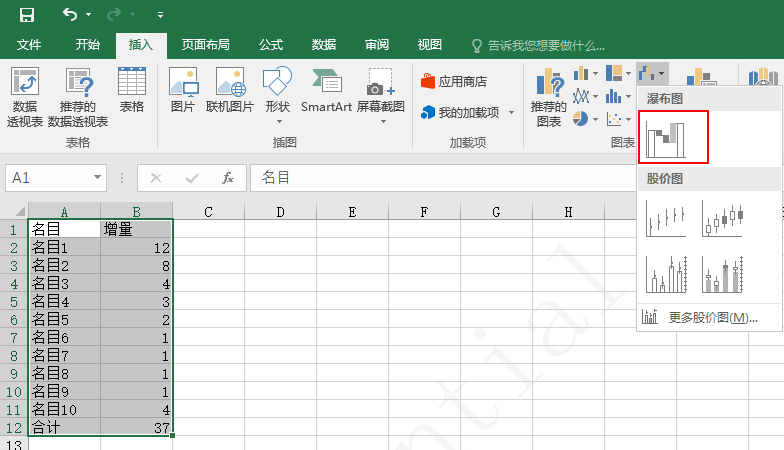Click the cell with 增量 header

tap(136, 230)
